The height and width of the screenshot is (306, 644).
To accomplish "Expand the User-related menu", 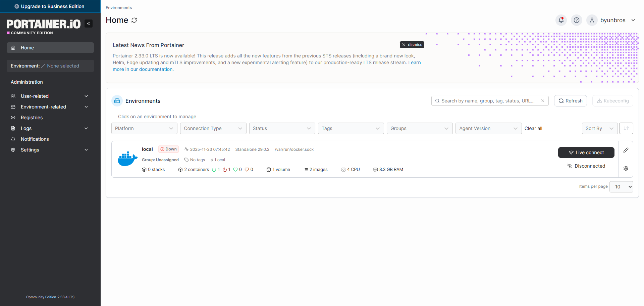I will tap(50, 96).
